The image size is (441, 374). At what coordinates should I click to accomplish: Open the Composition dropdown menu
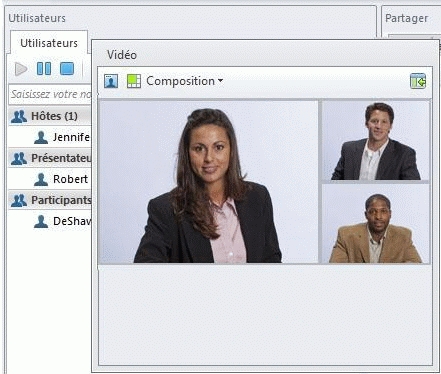pyautogui.click(x=185, y=81)
